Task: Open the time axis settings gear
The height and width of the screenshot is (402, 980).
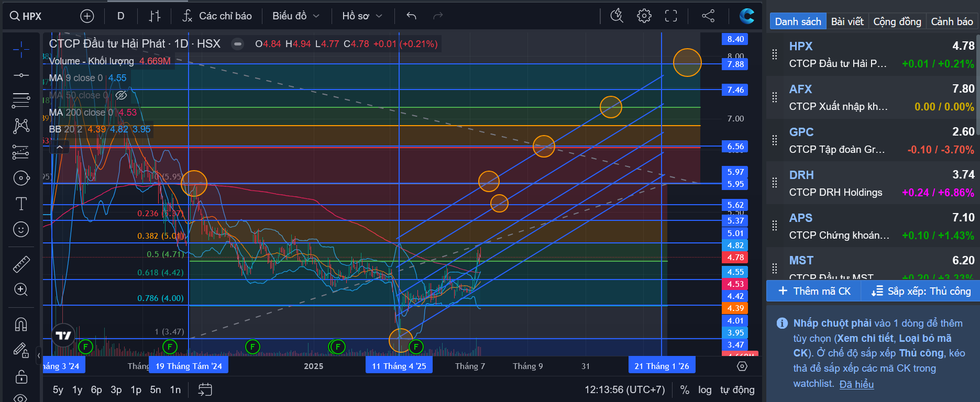Action: pos(742,366)
